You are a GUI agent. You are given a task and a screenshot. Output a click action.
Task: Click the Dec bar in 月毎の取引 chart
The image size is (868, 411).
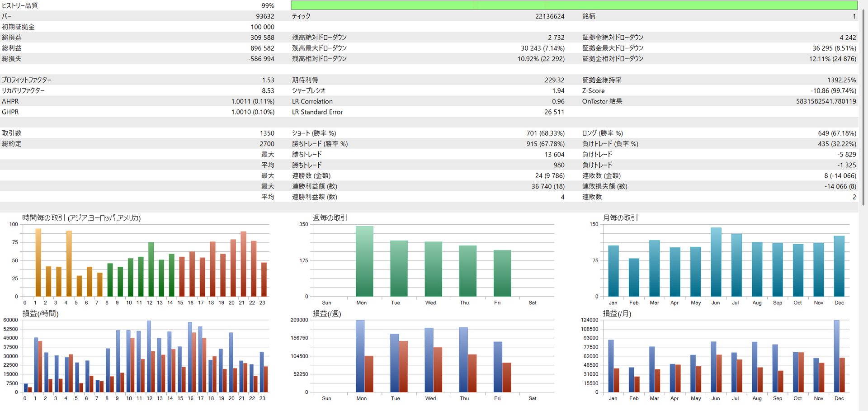click(x=839, y=266)
